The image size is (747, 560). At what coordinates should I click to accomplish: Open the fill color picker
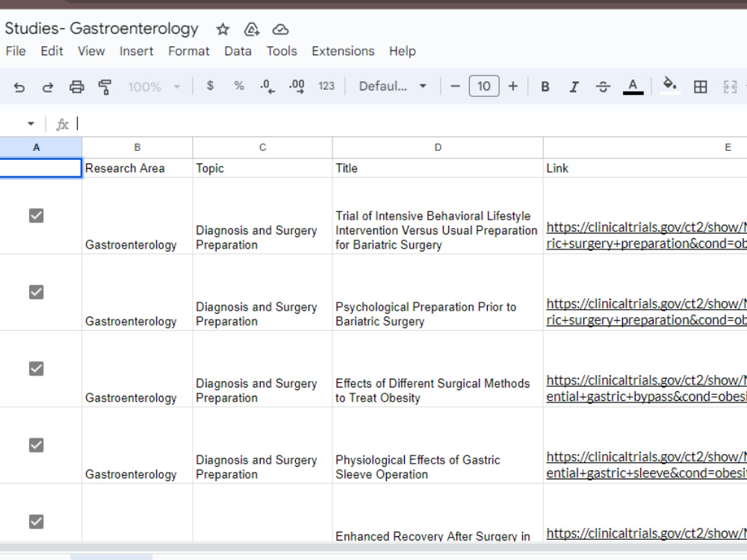pyautogui.click(x=670, y=86)
